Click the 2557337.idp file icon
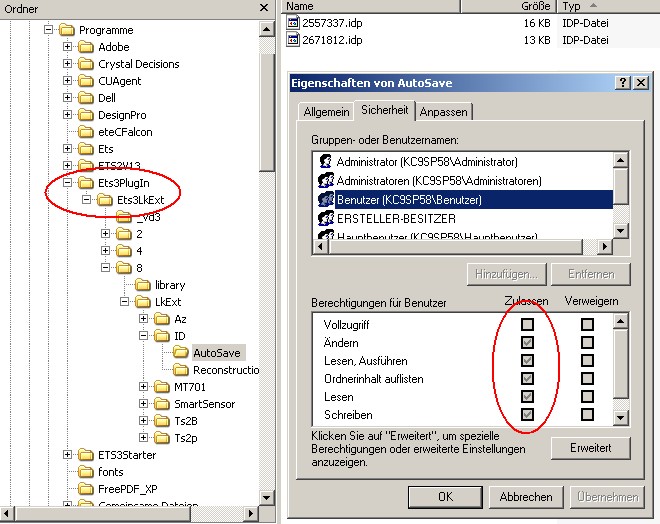660x524 pixels. (x=293, y=21)
